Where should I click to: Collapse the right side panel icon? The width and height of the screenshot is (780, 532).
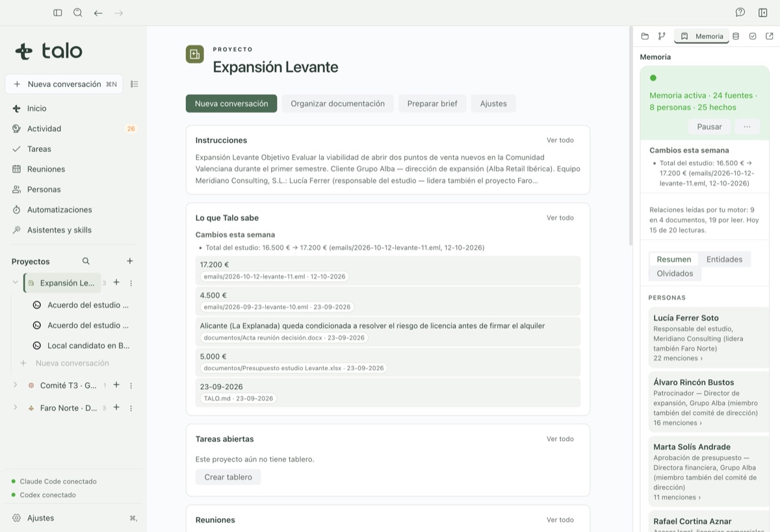[x=763, y=12]
